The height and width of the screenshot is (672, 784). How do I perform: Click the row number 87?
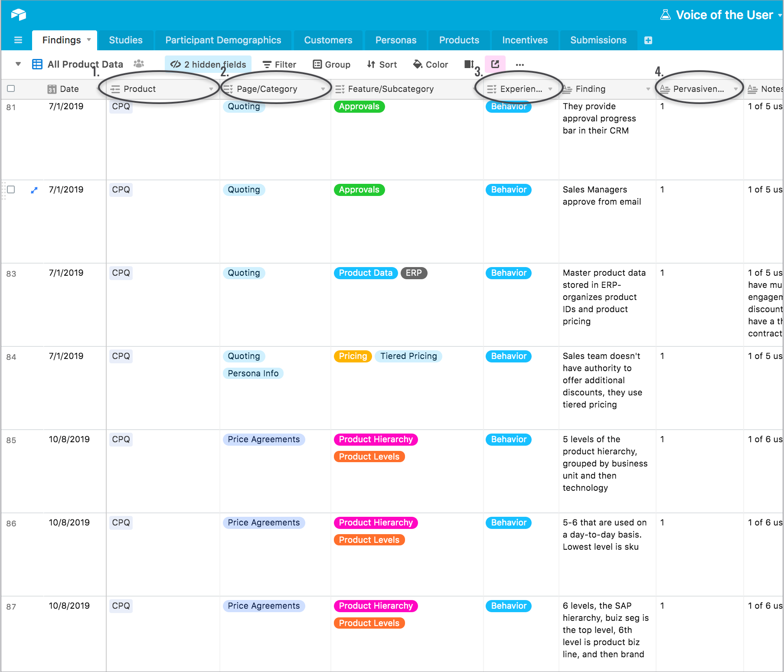coord(11,607)
